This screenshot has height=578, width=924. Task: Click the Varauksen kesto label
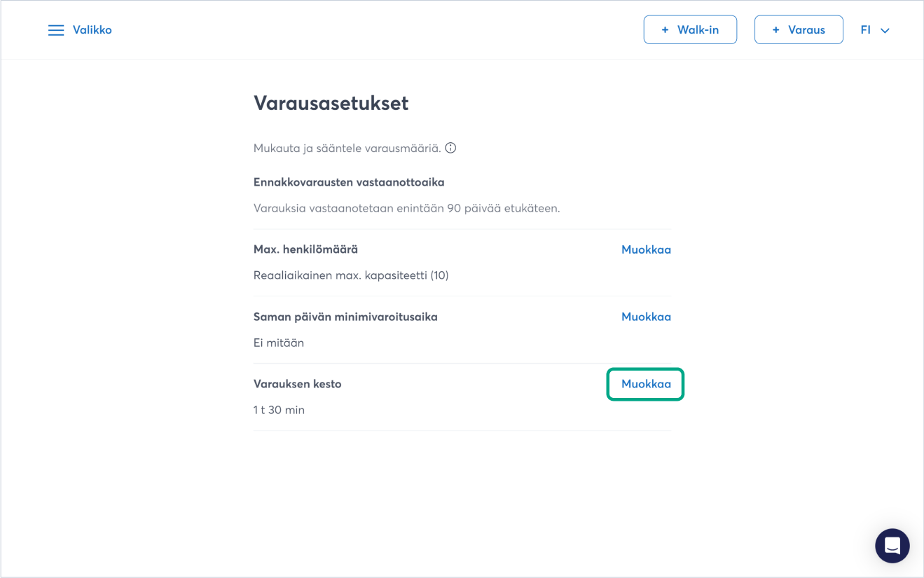[297, 384]
